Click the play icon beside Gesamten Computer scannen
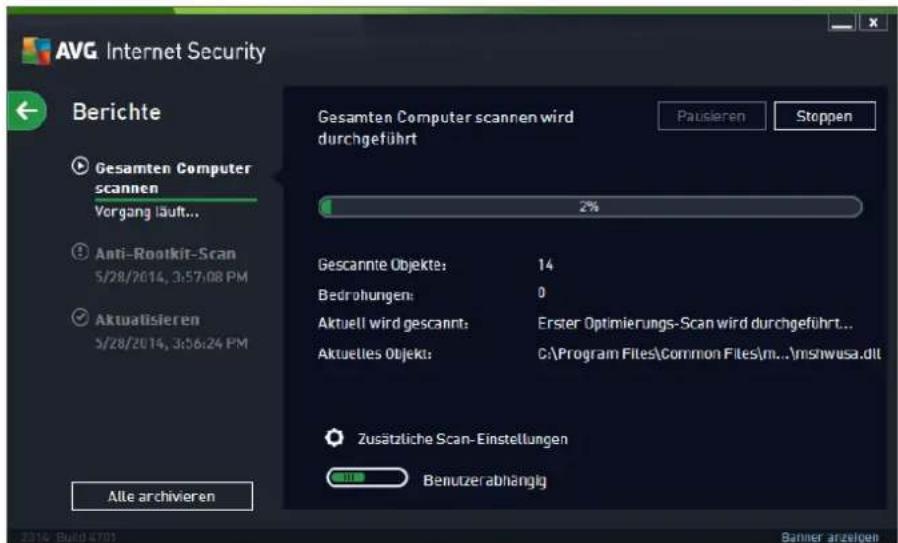Image resolution: width=898 pixels, height=543 pixels. pyautogui.click(x=80, y=167)
